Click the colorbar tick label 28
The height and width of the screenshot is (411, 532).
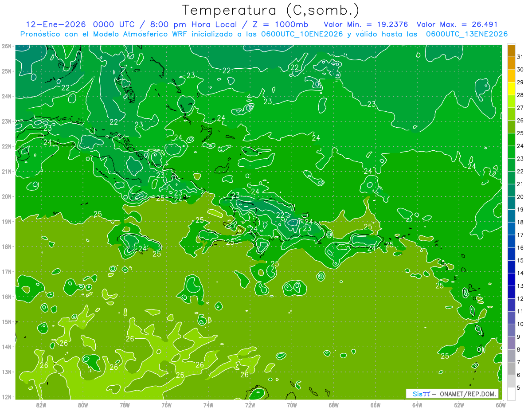point(520,95)
